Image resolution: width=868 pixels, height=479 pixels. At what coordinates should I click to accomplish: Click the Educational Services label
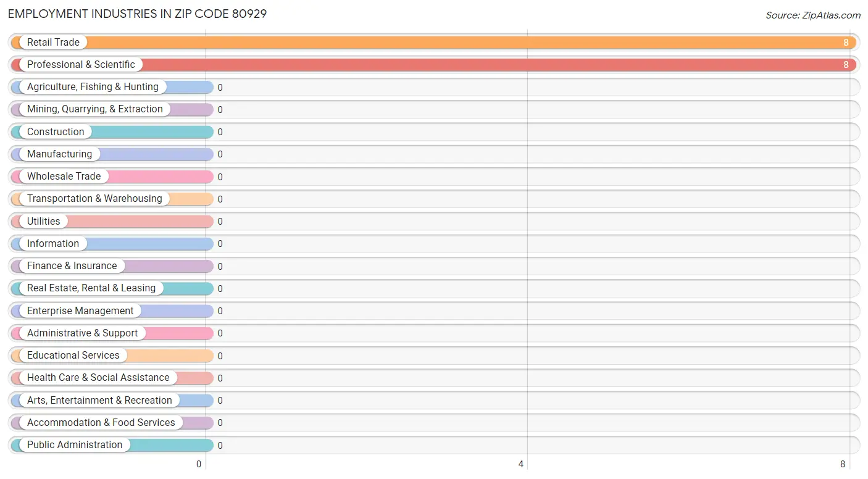click(73, 355)
